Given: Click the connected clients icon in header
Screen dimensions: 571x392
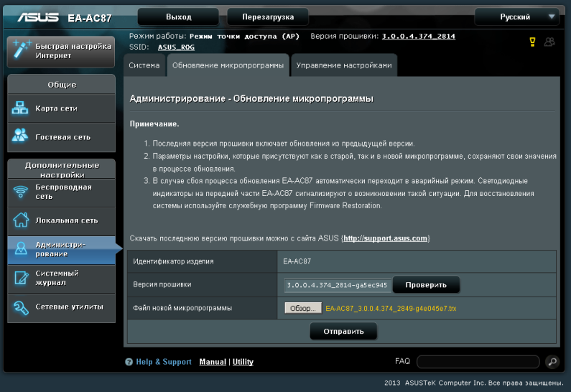Looking at the screenshot, I should [x=549, y=42].
